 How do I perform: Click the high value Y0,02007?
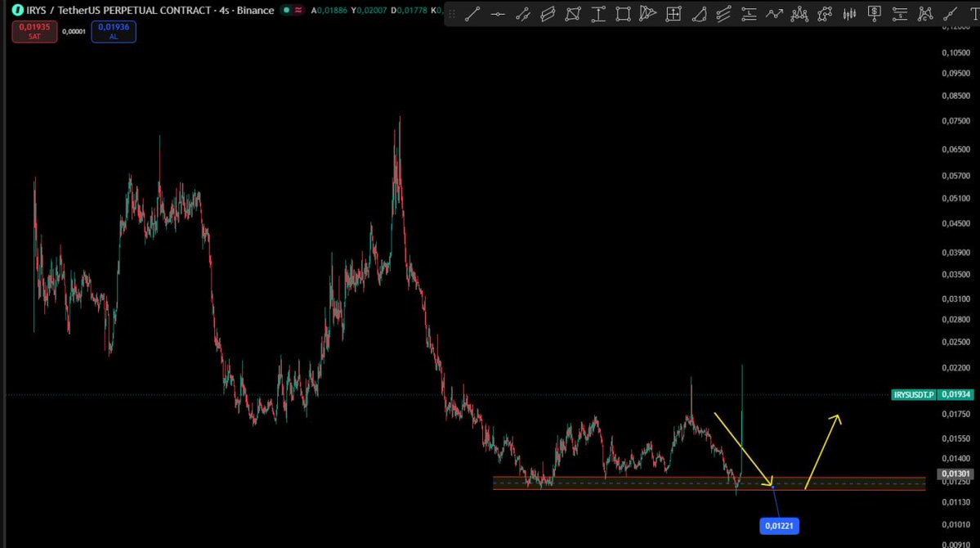coord(369,10)
